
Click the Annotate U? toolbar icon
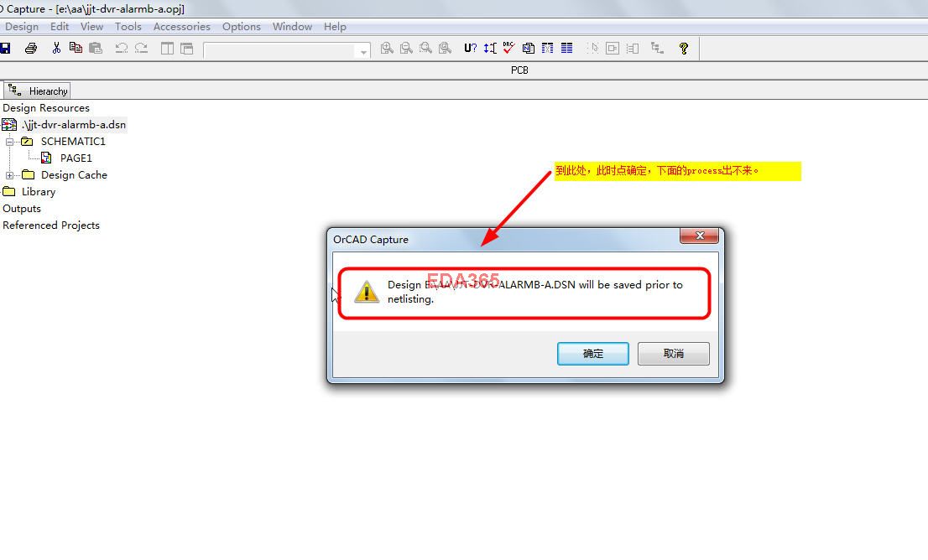point(471,49)
